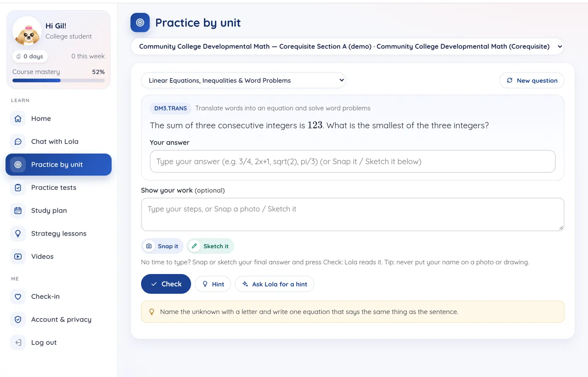
Task: Click the consecutive integers question text
Action: pyautogui.click(x=319, y=125)
